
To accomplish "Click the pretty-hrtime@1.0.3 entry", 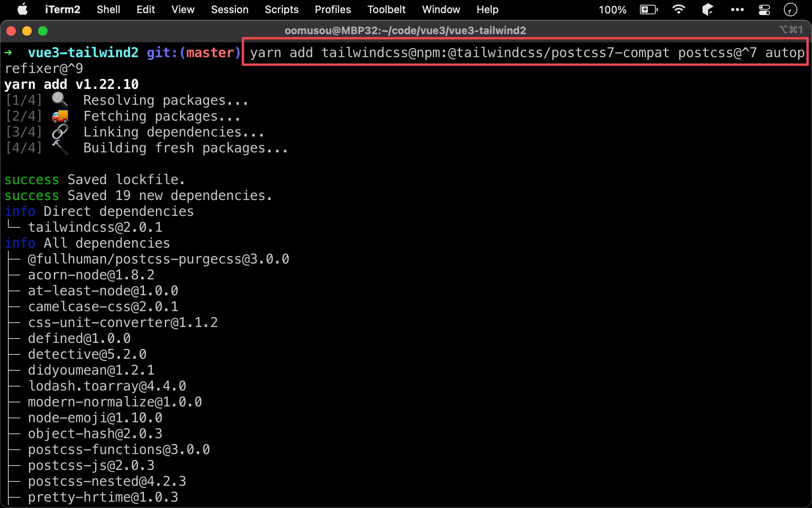I will 103,497.
